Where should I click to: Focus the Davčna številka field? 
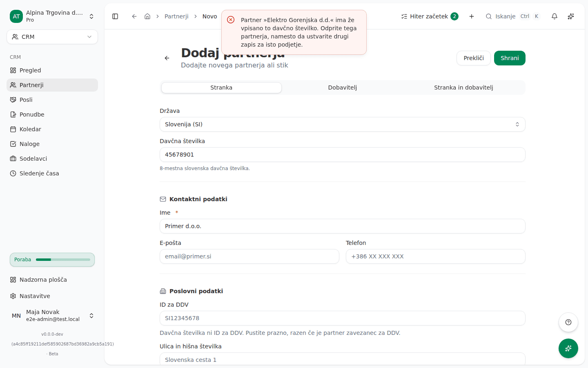343,155
